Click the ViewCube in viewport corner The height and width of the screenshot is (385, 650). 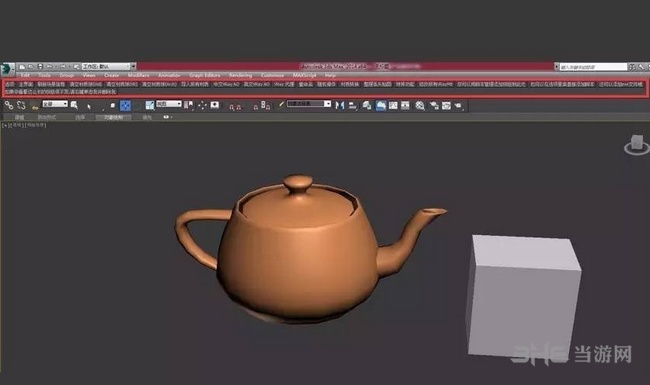tap(637, 145)
